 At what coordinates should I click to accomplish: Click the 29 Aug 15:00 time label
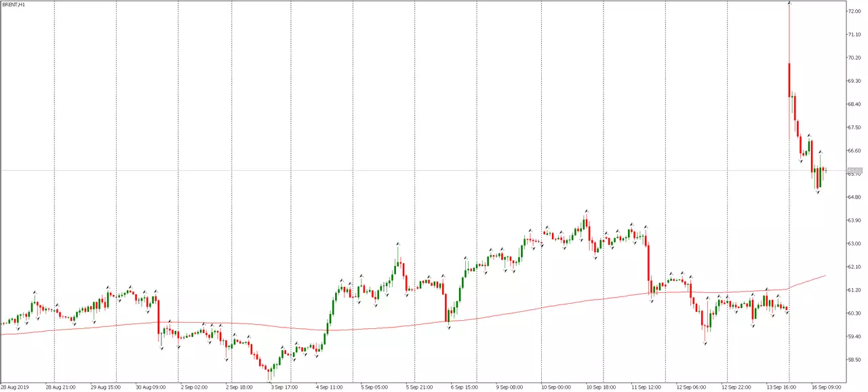[x=104, y=387]
